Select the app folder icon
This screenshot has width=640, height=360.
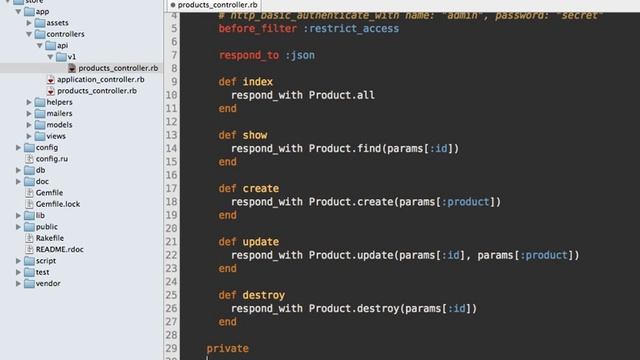29,11
